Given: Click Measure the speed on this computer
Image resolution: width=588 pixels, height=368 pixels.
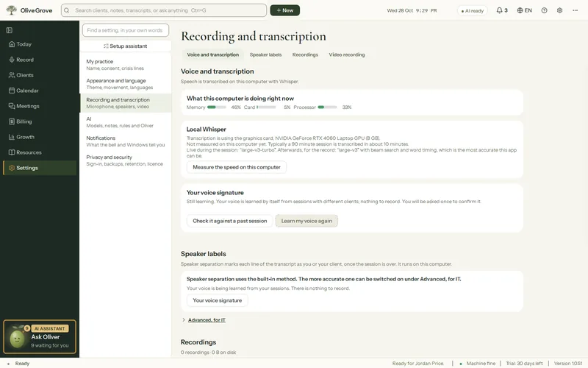Looking at the screenshot, I should (x=237, y=167).
